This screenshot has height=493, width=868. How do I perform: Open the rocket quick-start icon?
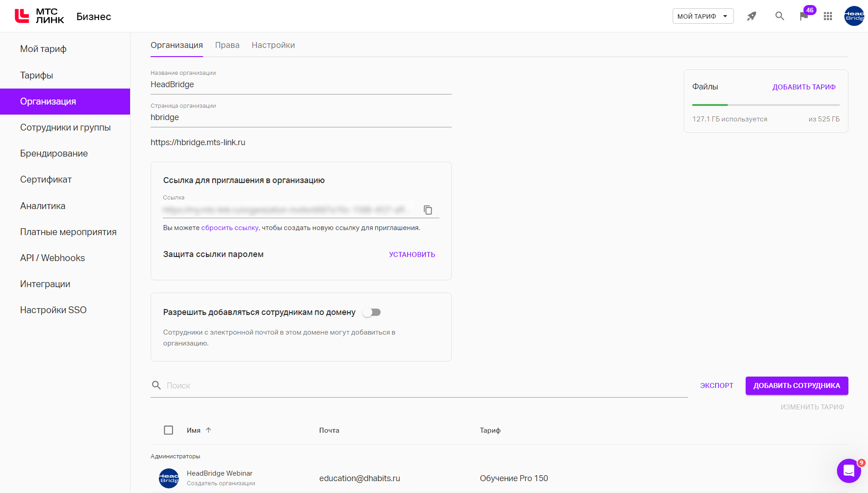[752, 16]
